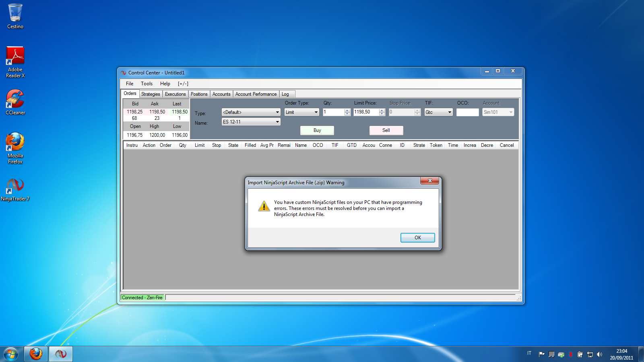Click the Cancel column header
This screenshot has width=644, height=362.
pos(507,145)
